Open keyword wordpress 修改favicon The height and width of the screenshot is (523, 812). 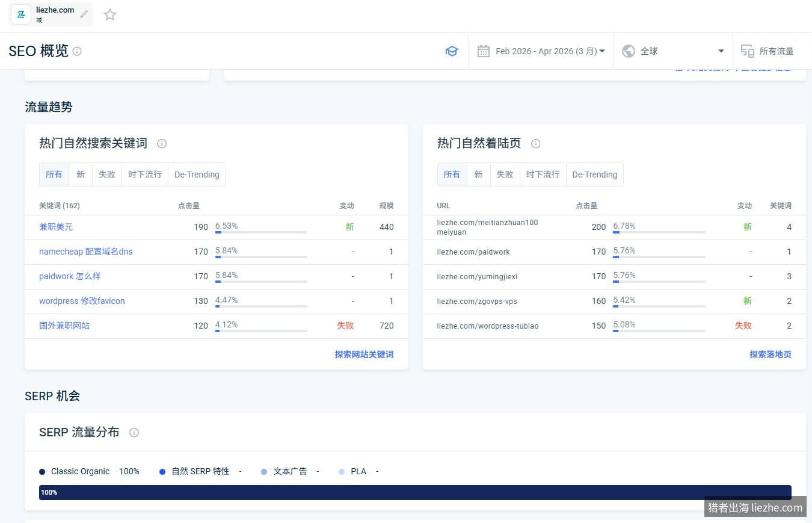pyautogui.click(x=82, y=301)
